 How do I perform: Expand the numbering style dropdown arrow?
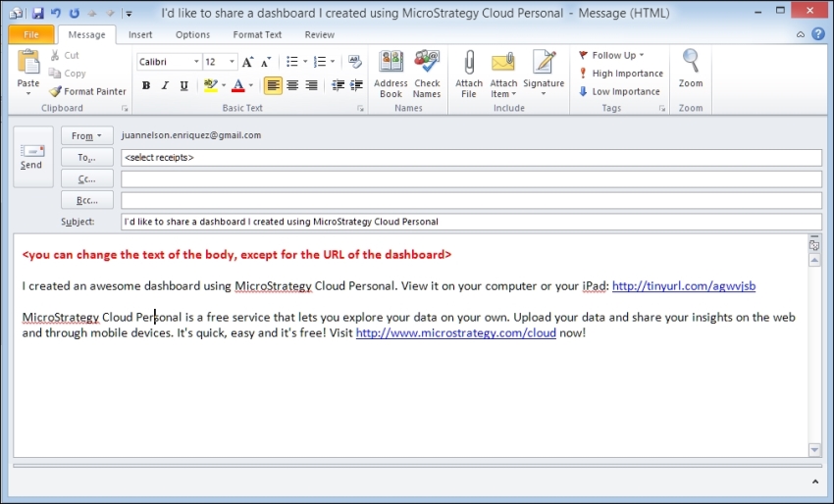pyautogui.click(x=333, y=62)
